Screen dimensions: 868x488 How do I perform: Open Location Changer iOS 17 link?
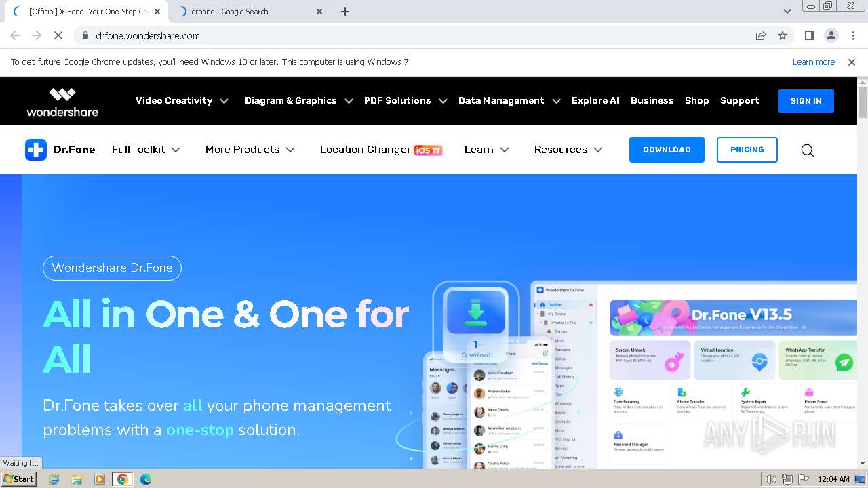(381, 150)
